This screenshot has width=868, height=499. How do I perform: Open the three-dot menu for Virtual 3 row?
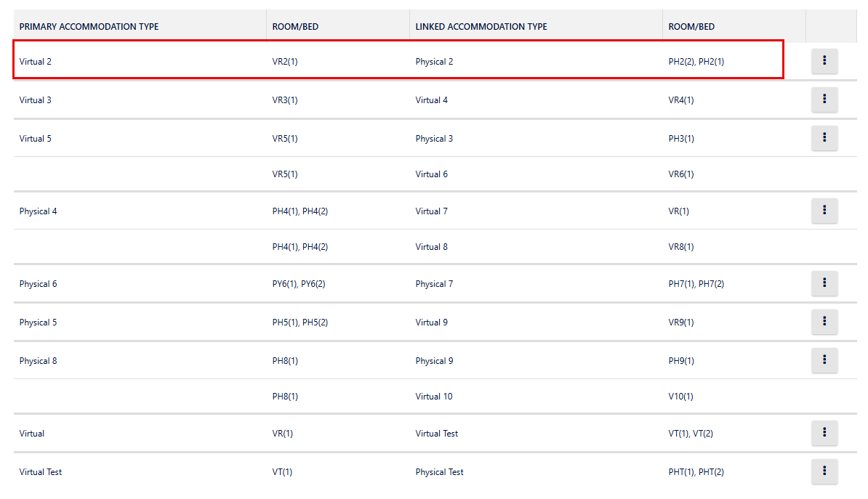[824, 100]
